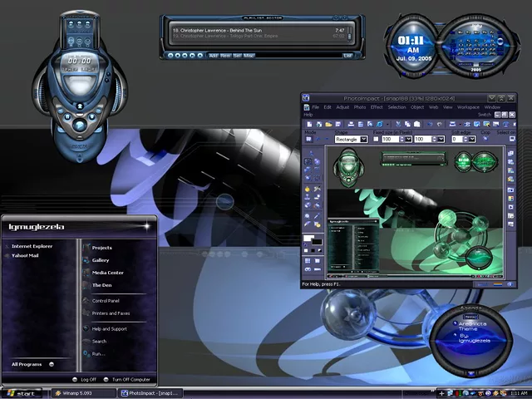Click the Soft edge spinner arrows
The height and width of the screenshot is (399, 532).
(465, 139)
